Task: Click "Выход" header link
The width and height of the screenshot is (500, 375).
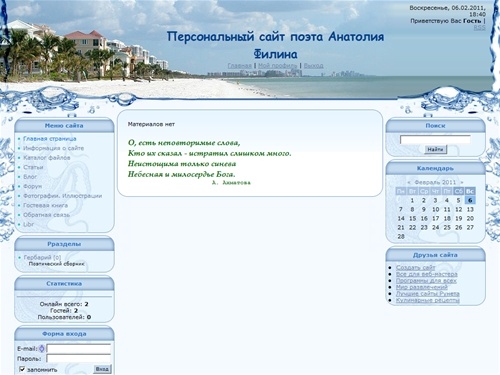Action: pyautogui.click(x=313, y=66)
